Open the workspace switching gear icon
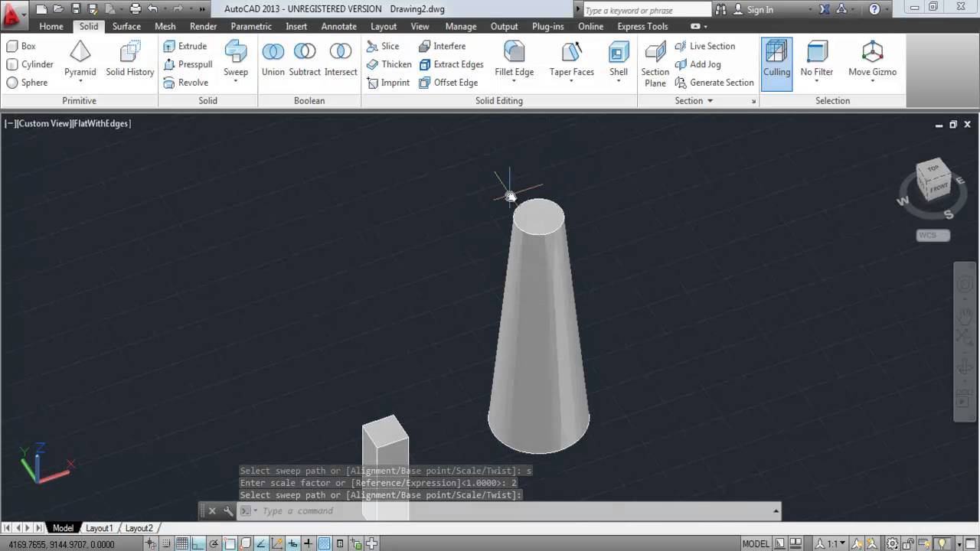 893,543
